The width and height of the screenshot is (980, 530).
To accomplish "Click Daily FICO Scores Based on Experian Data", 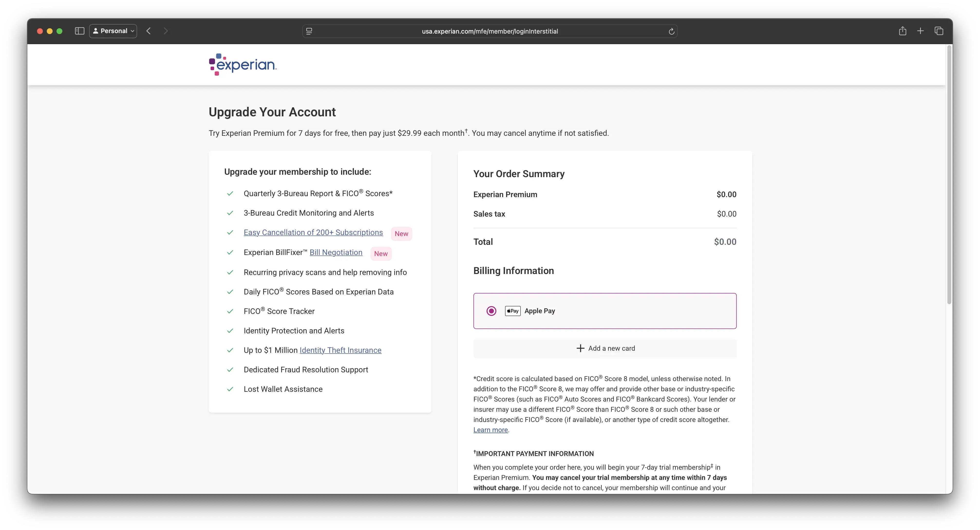I will point(318,292).
